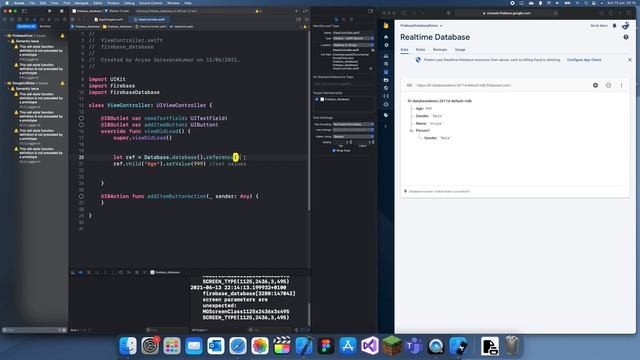Image resolution: width=640 pixels, height=360 pixels.
Task: Toggle firebase_database target membership checkbox
Action: [317, 99]
